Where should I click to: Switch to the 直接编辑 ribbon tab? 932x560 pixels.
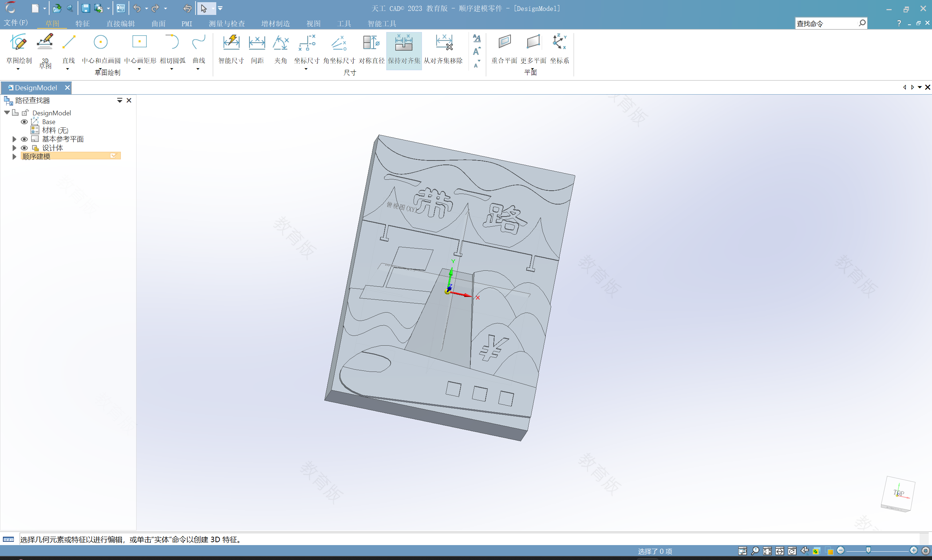click(121, 24)
